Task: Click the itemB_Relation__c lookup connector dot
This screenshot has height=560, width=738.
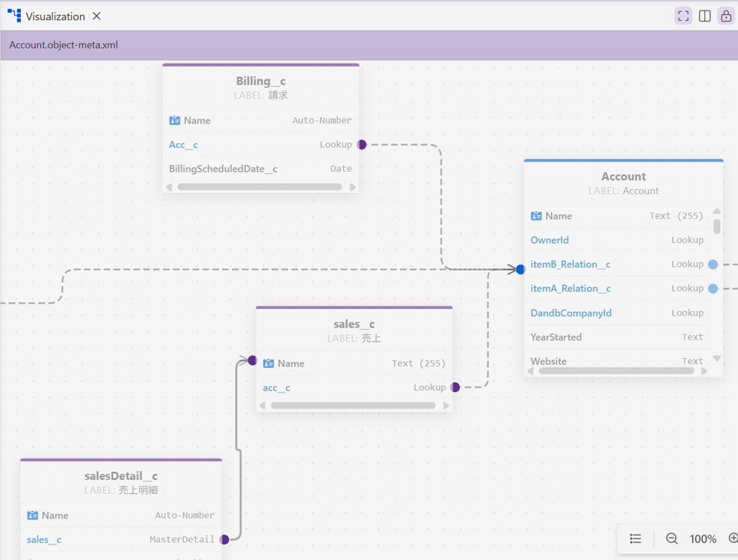Action: coord(713,265)
